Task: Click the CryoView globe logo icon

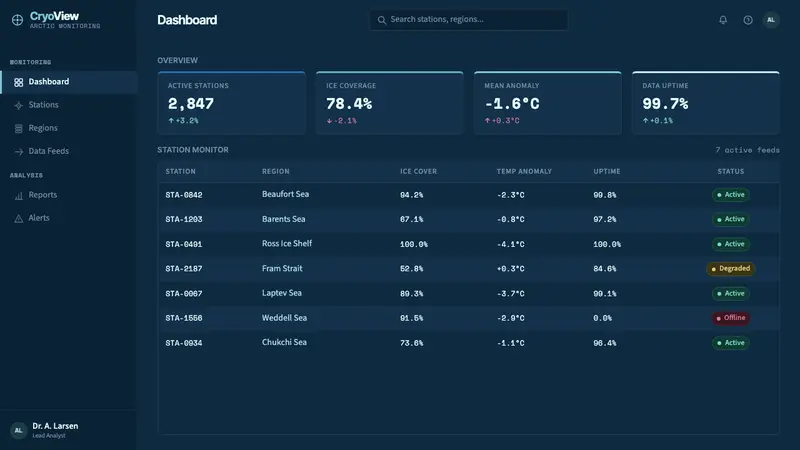Action: 17,20
